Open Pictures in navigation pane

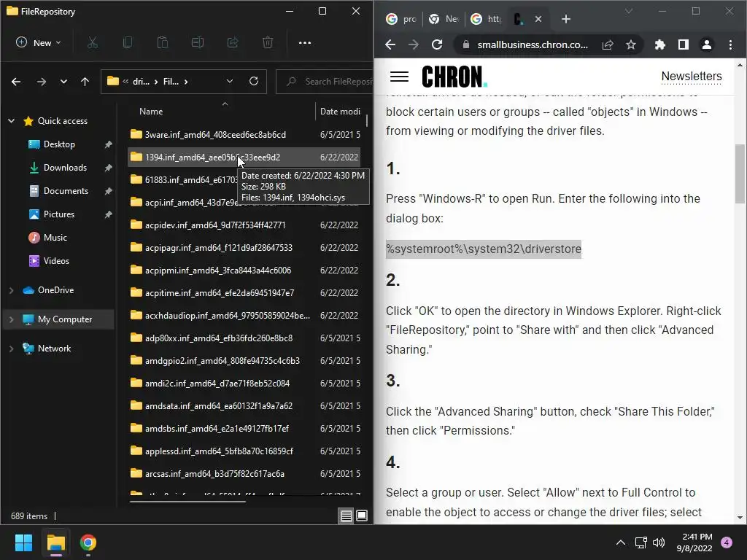[59, 214]
